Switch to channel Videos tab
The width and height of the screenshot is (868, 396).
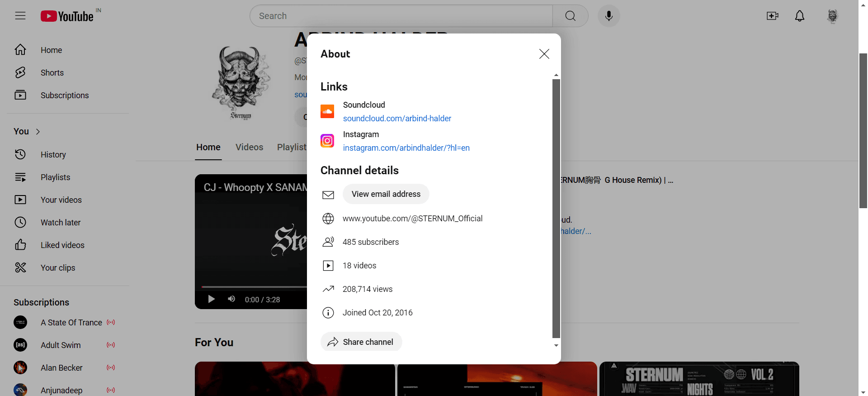249,147
